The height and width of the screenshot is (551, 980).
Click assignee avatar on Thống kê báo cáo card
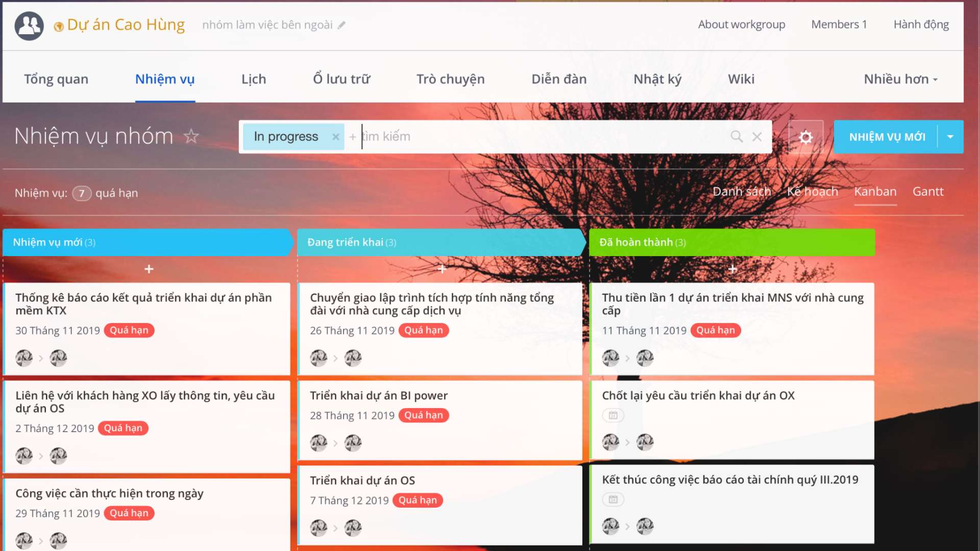(58, 358)
